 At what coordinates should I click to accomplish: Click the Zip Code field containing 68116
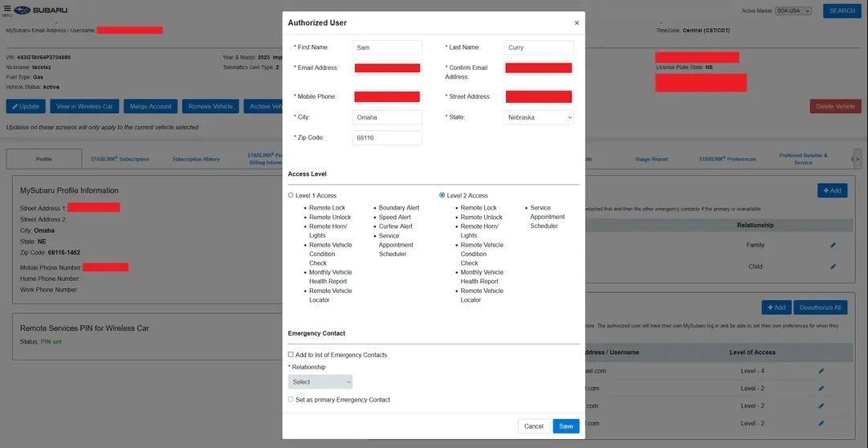[387, 138]
